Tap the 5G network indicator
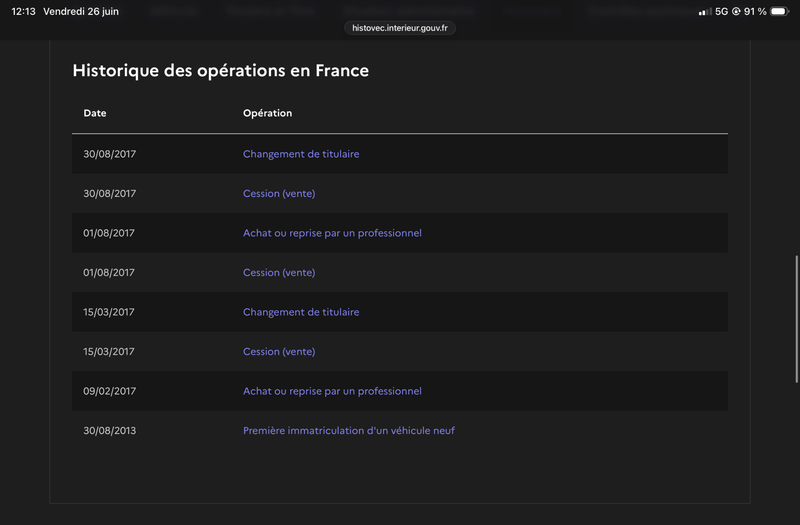Viewport: 800px width, 525px height. [x=721, y=11]
